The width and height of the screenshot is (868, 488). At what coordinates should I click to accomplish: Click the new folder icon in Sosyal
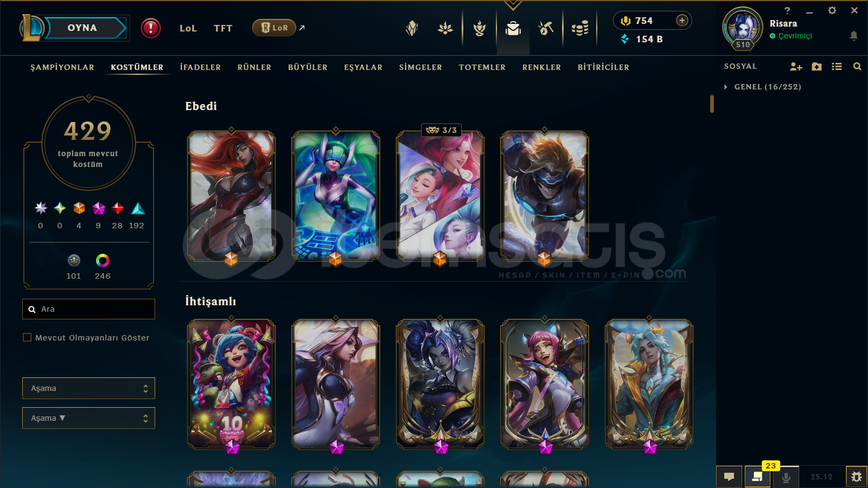coord(816,67)
